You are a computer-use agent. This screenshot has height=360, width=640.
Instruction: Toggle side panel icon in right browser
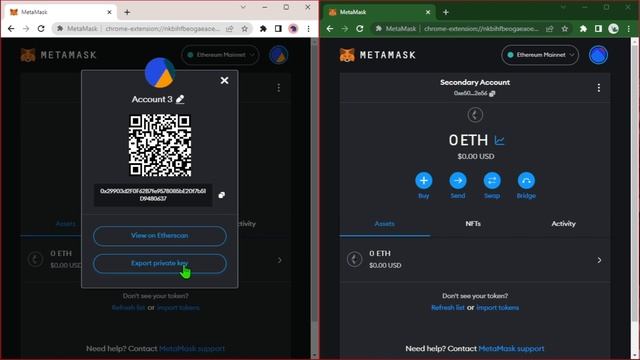click(x=598, y=29)
